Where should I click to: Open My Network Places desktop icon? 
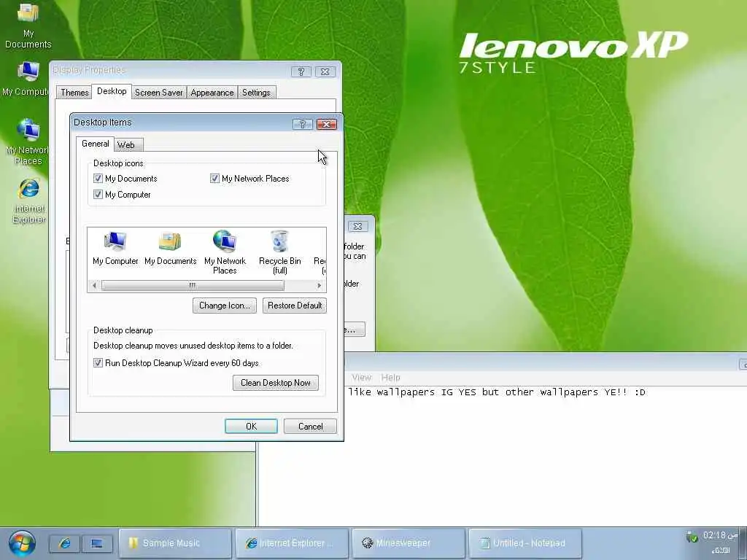click(x=28, y=142)
